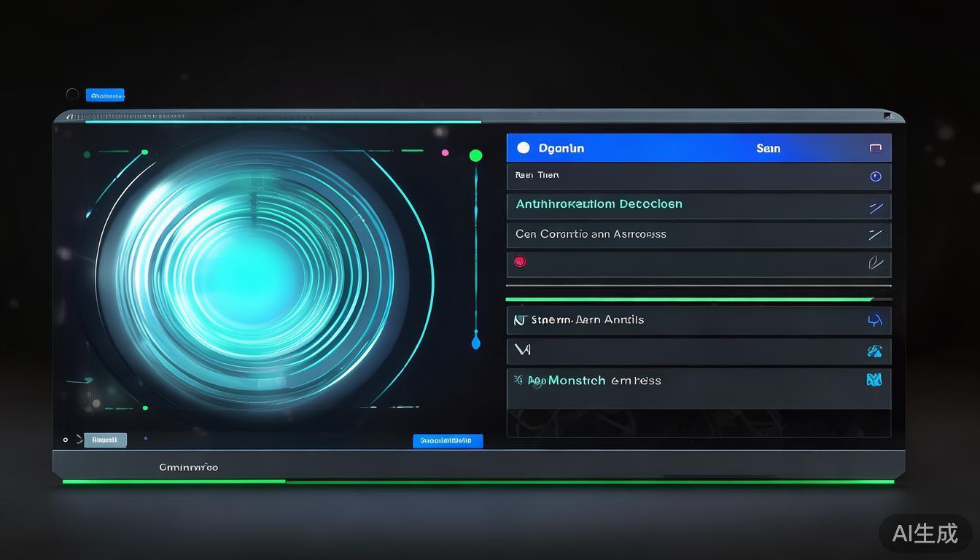Click the blue button below the circular visualization
The image size is (980, 560).
click(x=448, y=440)
